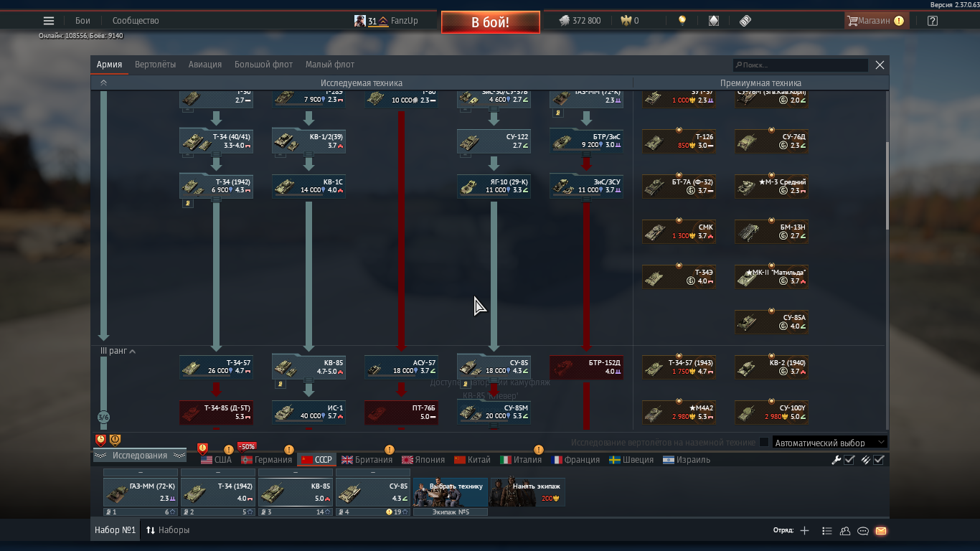Close the research tree window with X

click(880, 65)
